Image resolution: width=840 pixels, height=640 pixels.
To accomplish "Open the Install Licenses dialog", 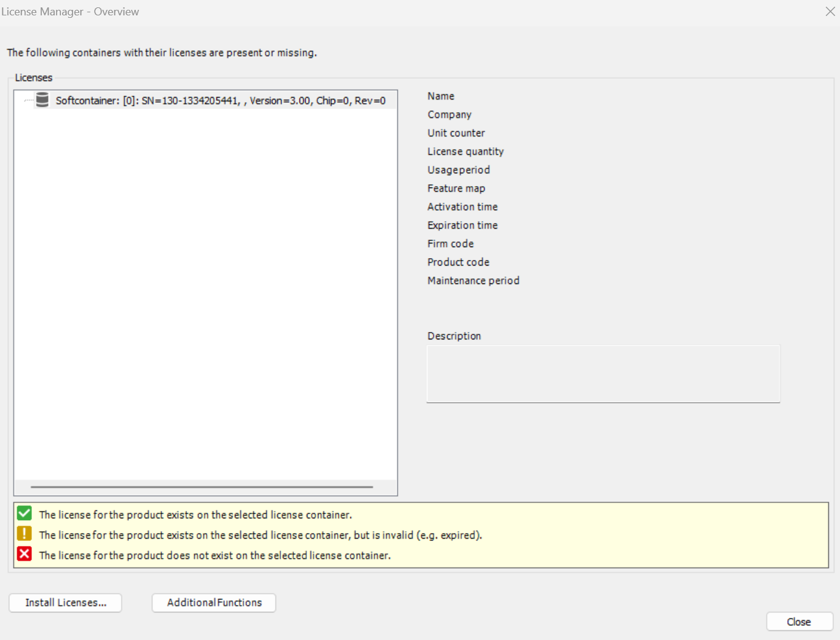I will point(66,602).
